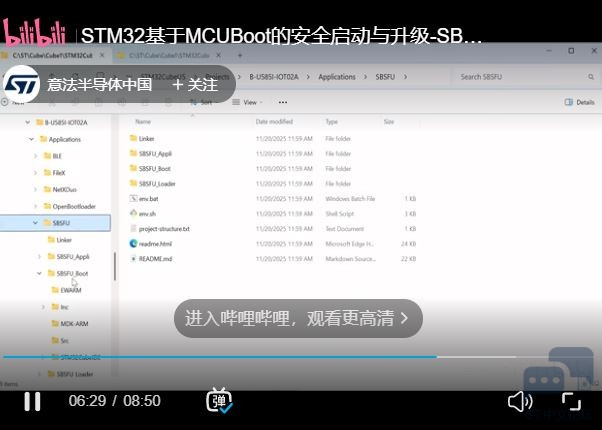Sort by the Type column header
Screen dimensions: 602x430
coord(332,122)
